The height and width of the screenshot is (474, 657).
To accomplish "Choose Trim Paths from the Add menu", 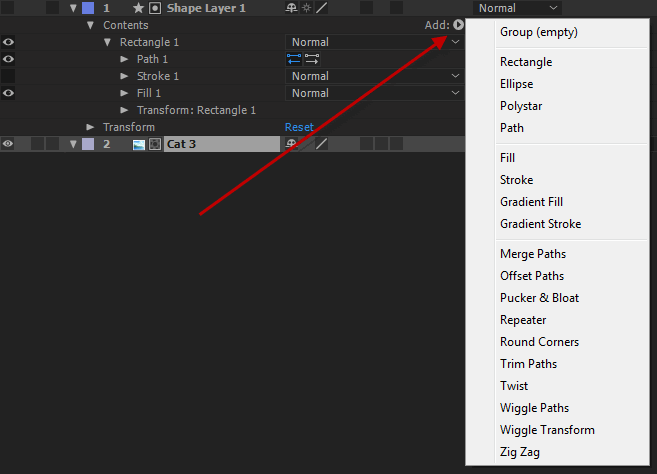I will tap(528, 364).
